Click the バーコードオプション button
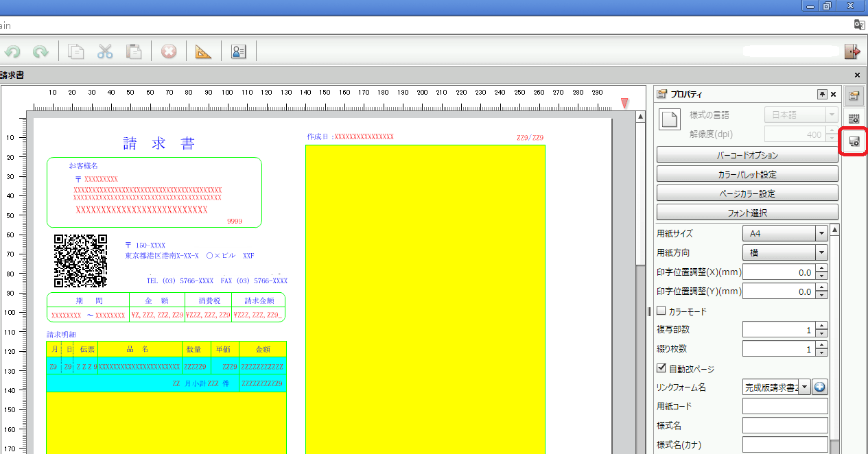Image resolution: width=868 pixels, height=454 pixels. (x=747, y=155)
